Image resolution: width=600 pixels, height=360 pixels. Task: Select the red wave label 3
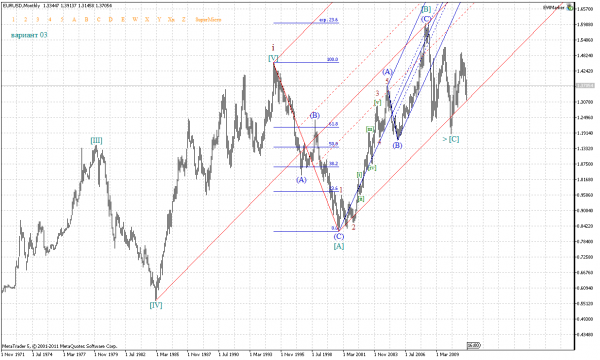coord(377,93)
